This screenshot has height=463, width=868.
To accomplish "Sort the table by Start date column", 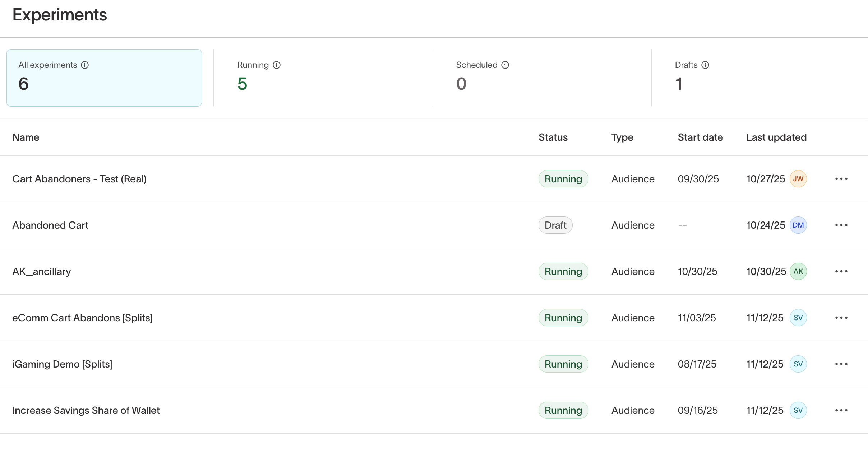I will pos(700,137).
